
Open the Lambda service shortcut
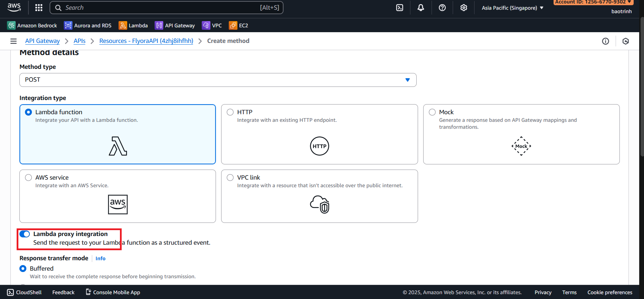point(133,25)
